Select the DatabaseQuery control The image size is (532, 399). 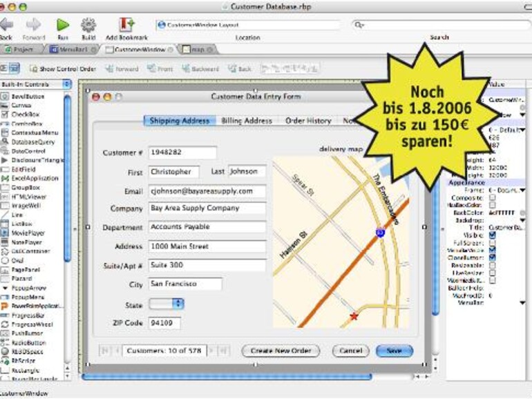[33, 142]
